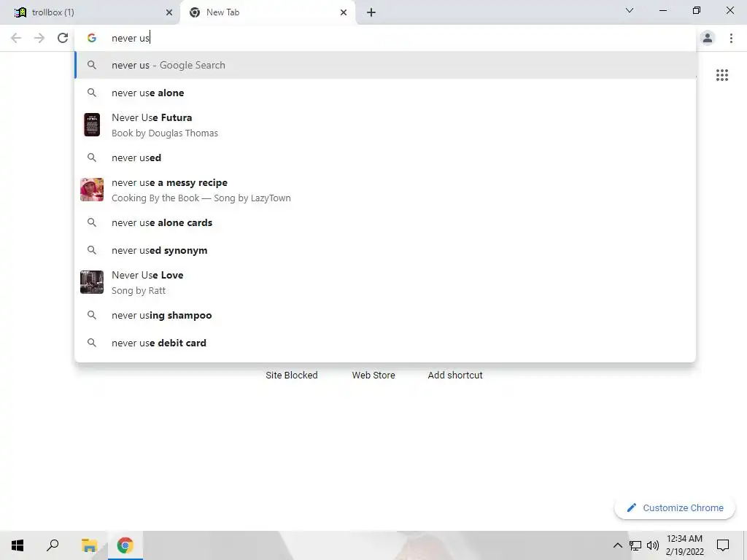
Task: Select 'never using shampoo' suggestion
Action: coord(385,315)
